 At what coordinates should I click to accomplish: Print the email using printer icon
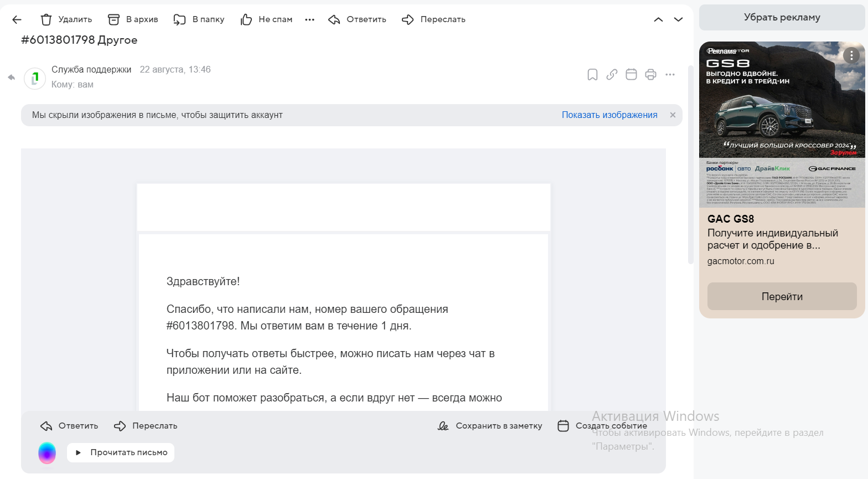650,75
